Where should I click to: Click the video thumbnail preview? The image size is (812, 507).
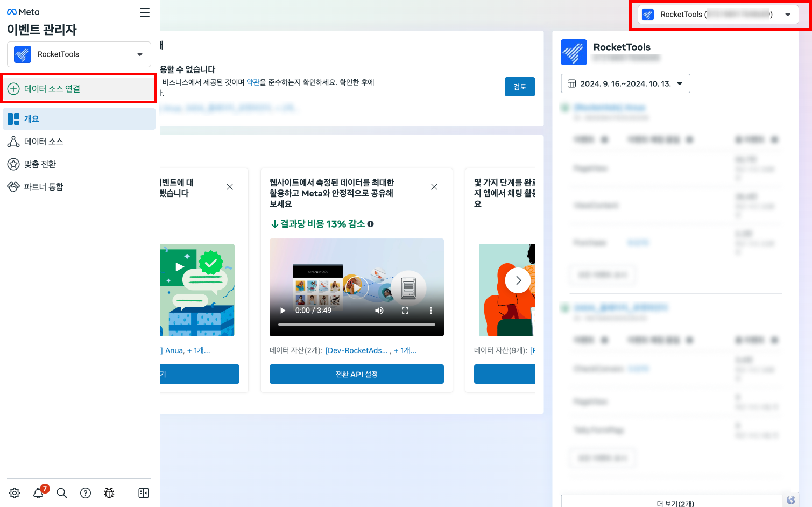pos(357,287)
